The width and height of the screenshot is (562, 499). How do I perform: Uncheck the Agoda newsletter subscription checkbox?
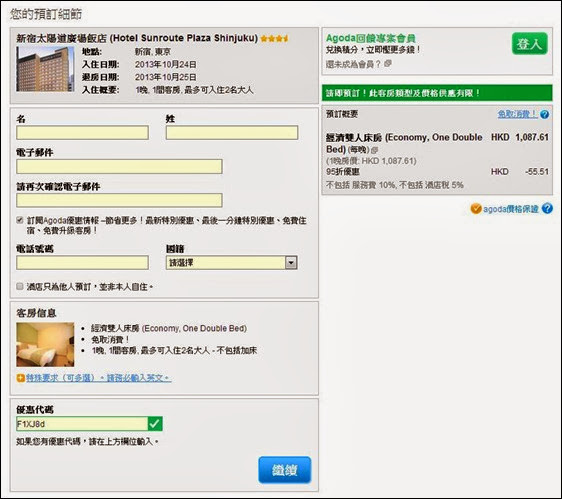coord(20,220)
